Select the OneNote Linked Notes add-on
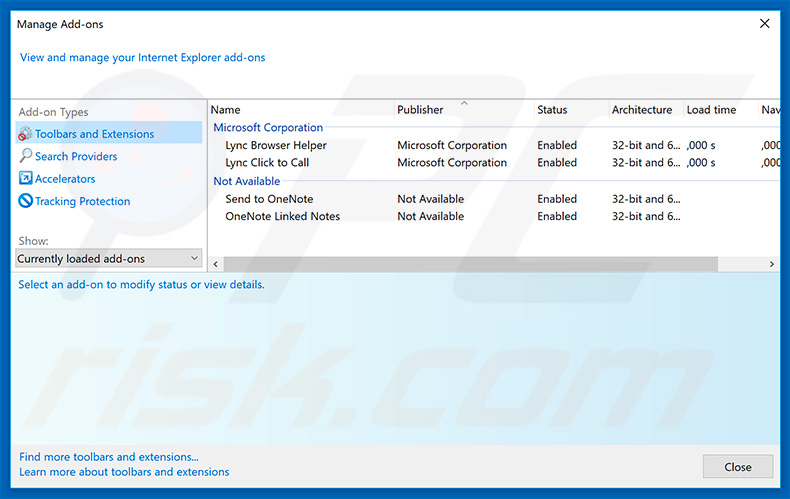 282,216
